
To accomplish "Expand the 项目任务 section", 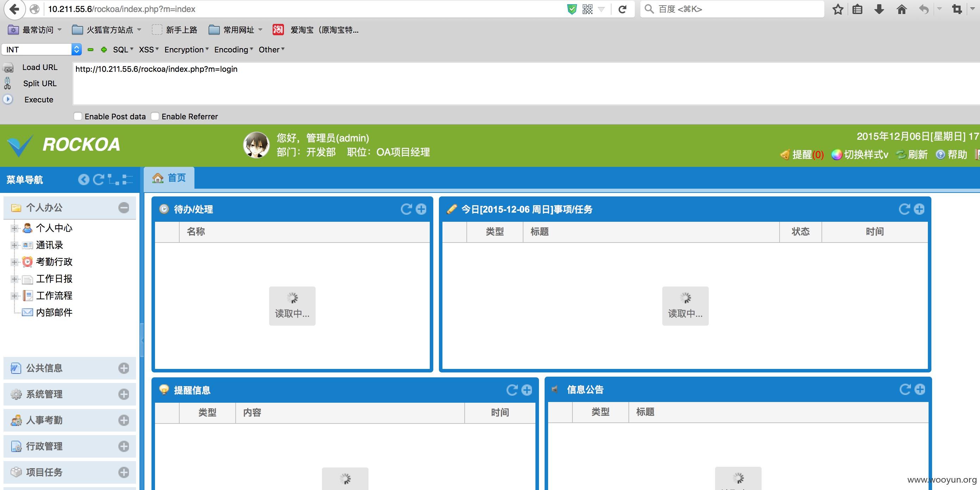I will (x=124, y=472).
